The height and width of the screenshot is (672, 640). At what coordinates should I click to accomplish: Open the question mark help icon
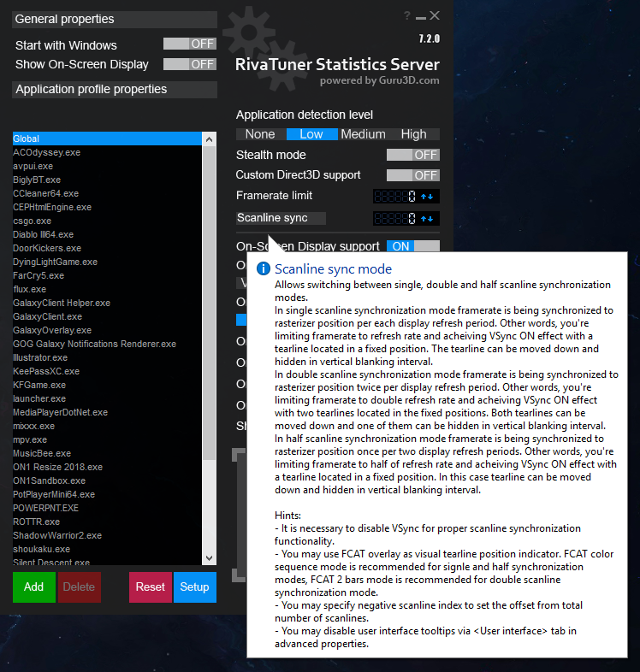tap(406, 16)
